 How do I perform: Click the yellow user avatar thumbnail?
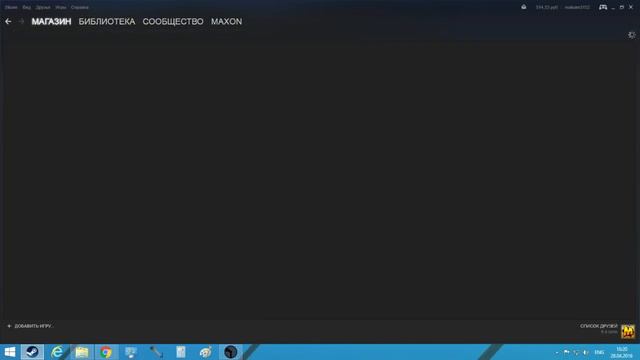point(628,331)
